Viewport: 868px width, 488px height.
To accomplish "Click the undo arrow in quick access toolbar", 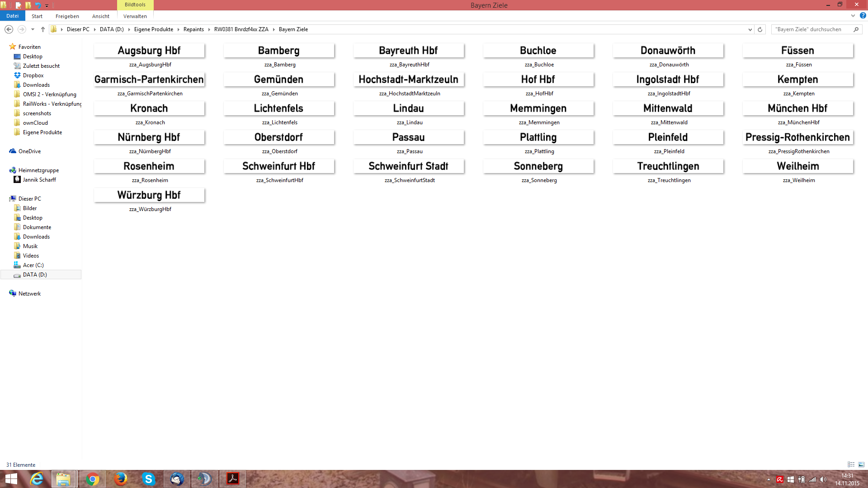I will click(x=38, y=5).
